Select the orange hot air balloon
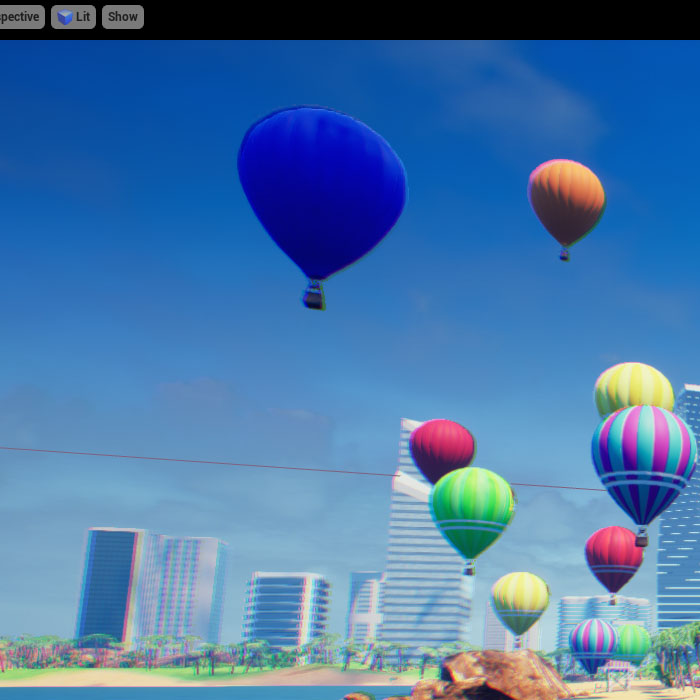 click(566, 200)
